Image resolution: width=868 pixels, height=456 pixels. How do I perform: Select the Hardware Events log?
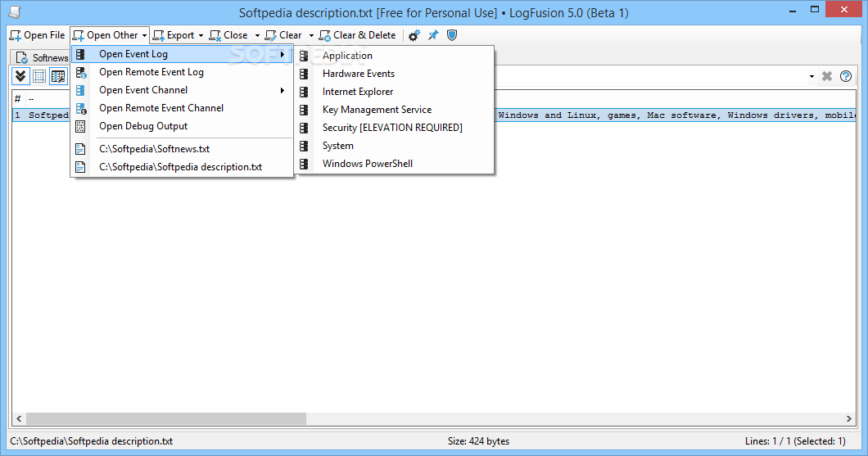[x=394, y=74]
